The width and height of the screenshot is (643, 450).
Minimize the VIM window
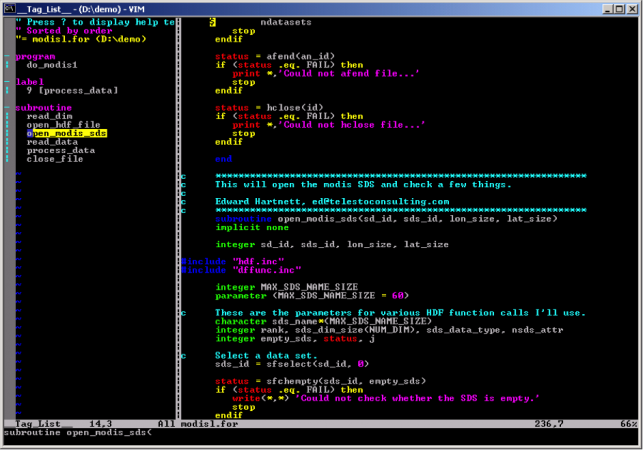coord(597,8)
